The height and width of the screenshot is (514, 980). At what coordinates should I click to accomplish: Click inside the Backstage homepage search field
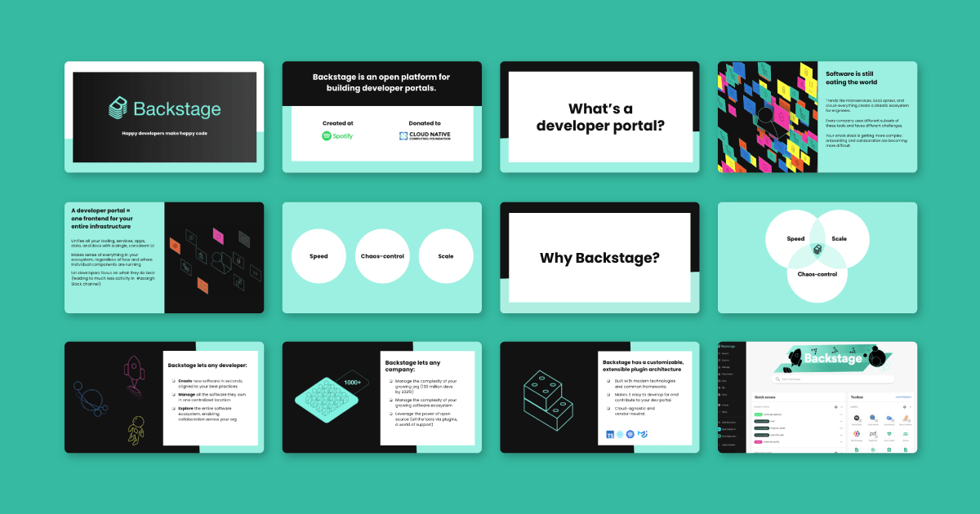[x=833, y=379]
